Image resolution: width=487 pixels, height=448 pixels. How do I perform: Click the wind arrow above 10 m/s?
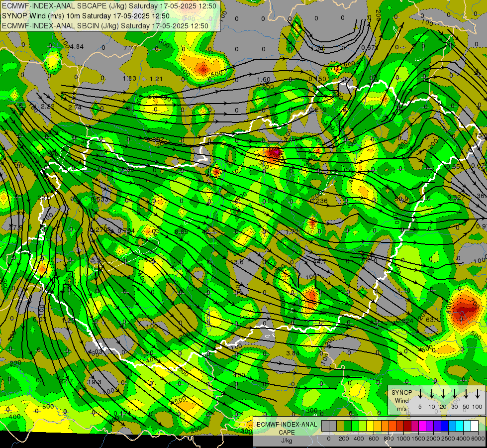coord(432,393)
